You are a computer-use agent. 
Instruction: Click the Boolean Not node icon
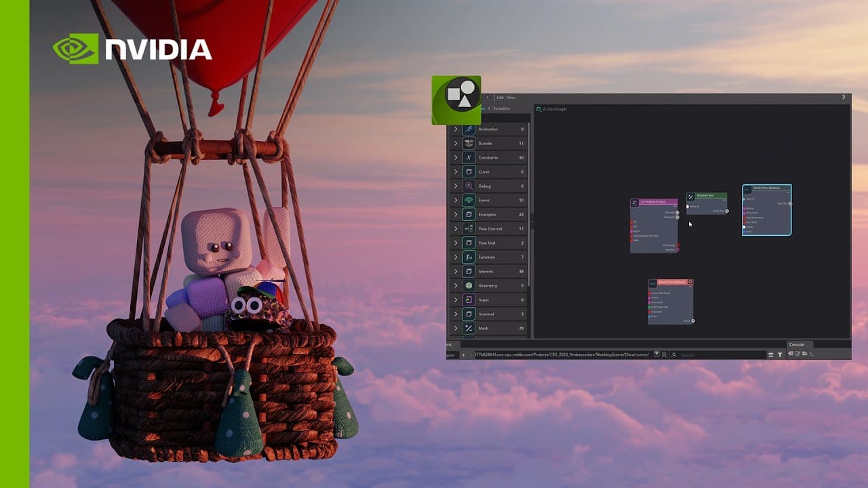pos(691,197)
